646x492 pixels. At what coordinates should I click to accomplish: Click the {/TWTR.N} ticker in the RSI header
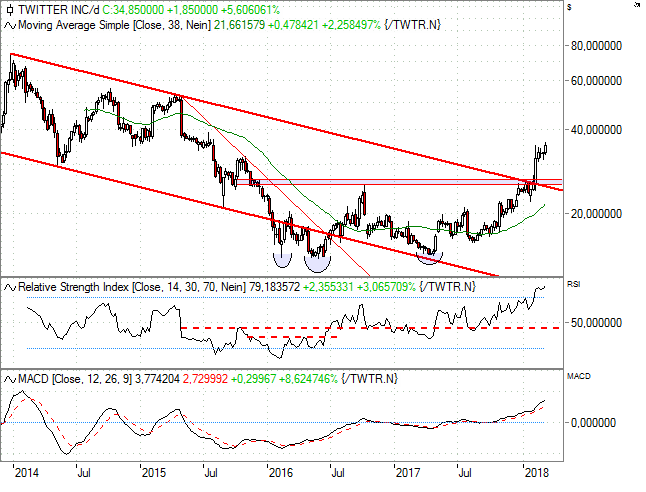pyautogui.click(x=447, y=287)
